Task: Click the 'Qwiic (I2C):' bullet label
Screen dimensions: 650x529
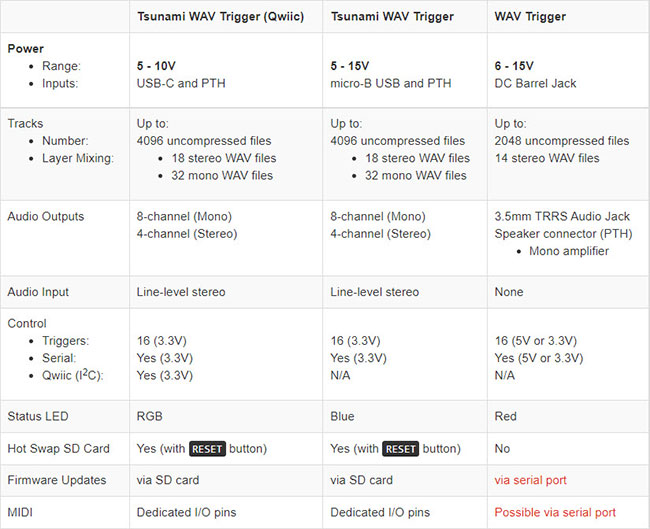Action: [73, 375]
